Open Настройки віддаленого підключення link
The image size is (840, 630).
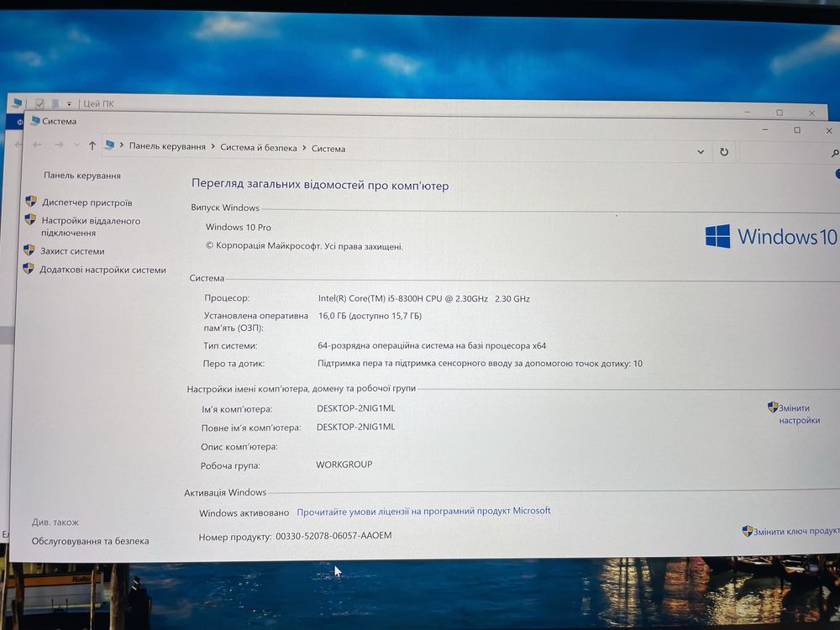[x=91, y=227]
